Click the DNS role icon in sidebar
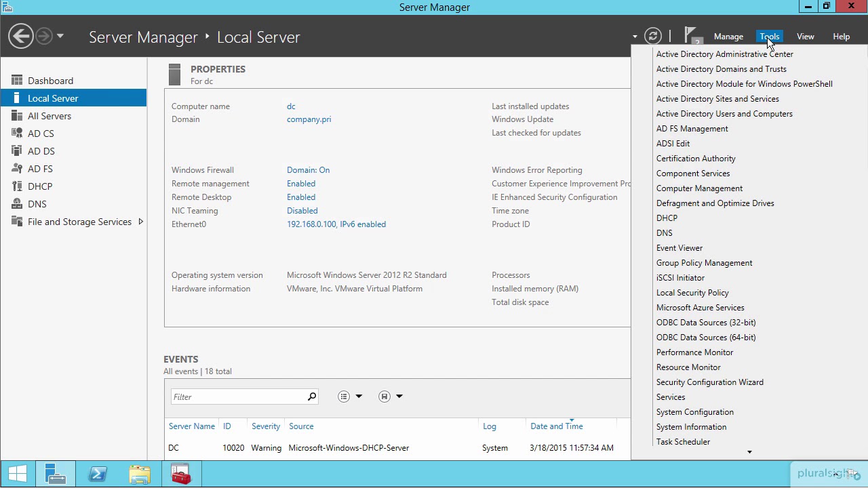The width and height of the screenshot is (868, 488). (17, 204)
